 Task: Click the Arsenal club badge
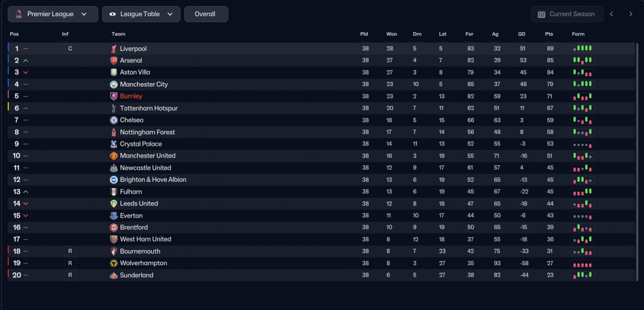click(x=114, y=60)
